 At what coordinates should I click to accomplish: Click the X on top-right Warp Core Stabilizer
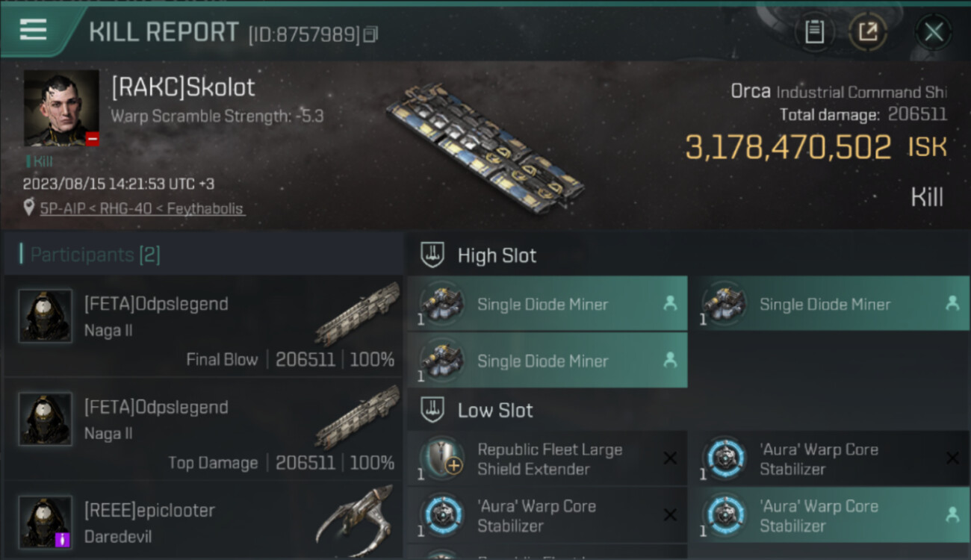(x=952, y=458)
